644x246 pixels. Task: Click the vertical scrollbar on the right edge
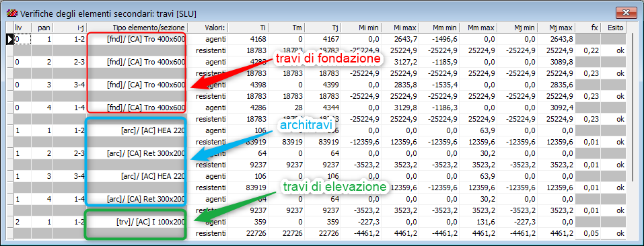coord(633,131)
